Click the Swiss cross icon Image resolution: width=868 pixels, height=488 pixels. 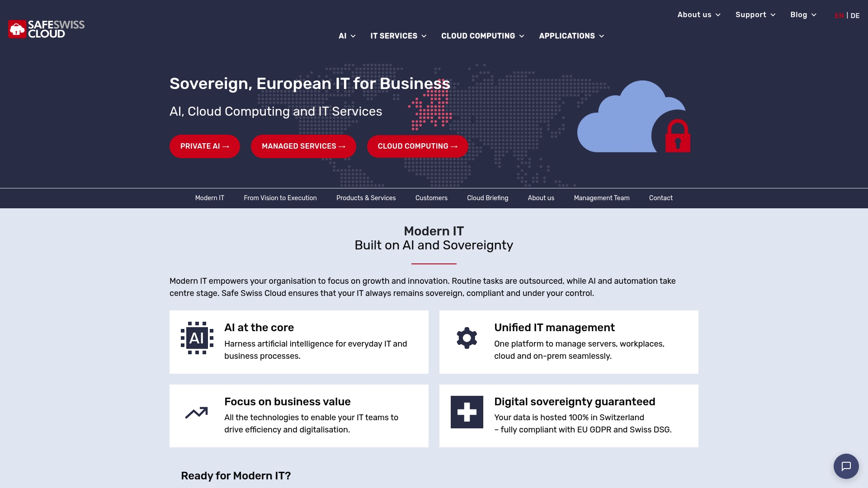pos(467,412)
